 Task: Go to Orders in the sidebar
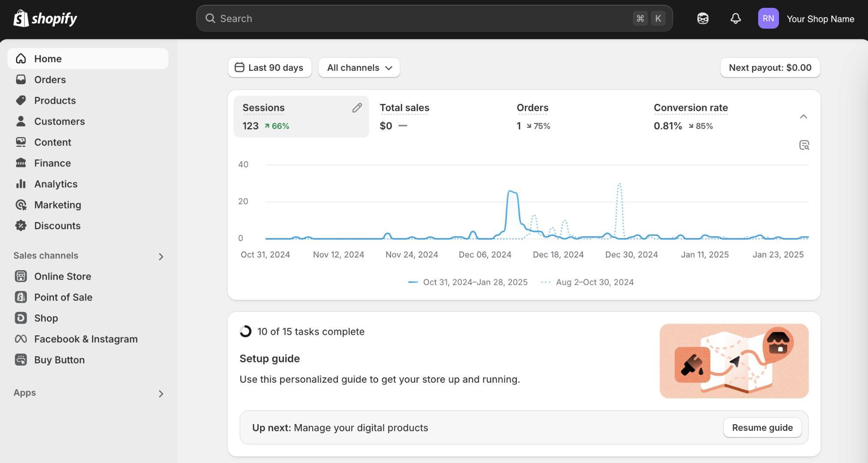pyautogui.click(x=88, y=79)
